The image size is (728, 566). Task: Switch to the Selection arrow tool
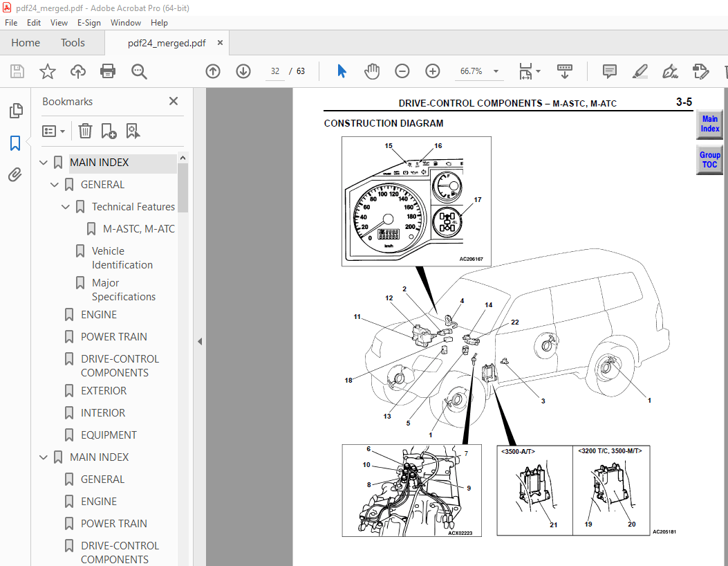[x=341, y=71]
